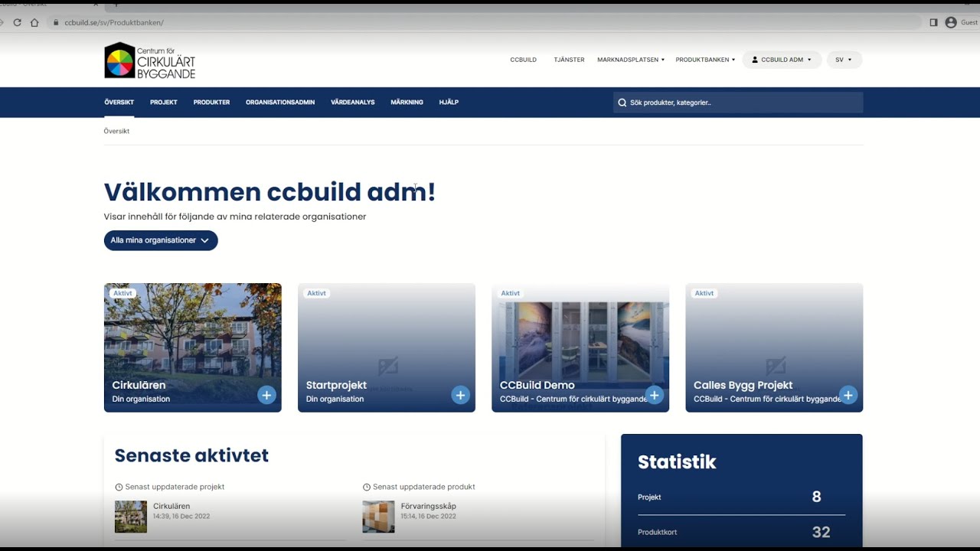Open the Produkter tab
The height and width of the screenshot is (551, 980).
(x=211, y=103)
